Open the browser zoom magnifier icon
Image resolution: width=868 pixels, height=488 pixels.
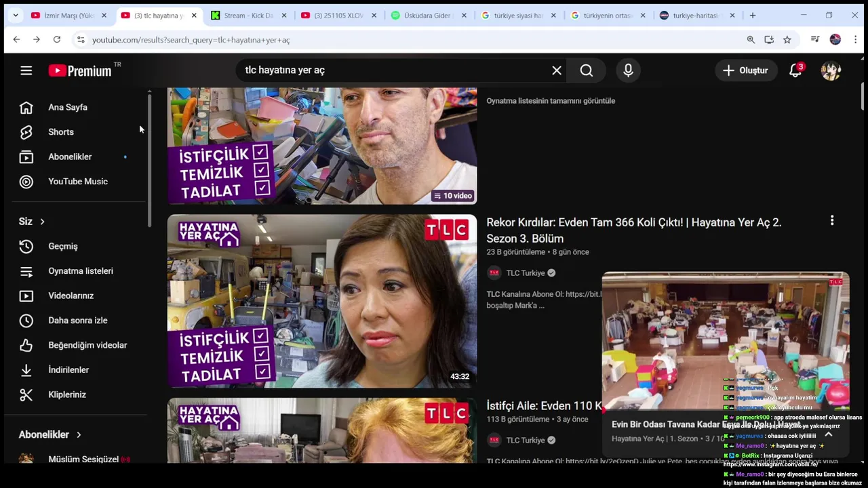click(751, 40)
